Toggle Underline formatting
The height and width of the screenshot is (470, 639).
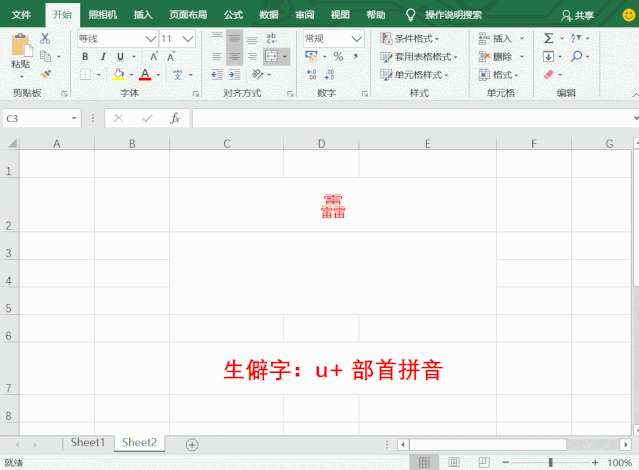(120, 57)
